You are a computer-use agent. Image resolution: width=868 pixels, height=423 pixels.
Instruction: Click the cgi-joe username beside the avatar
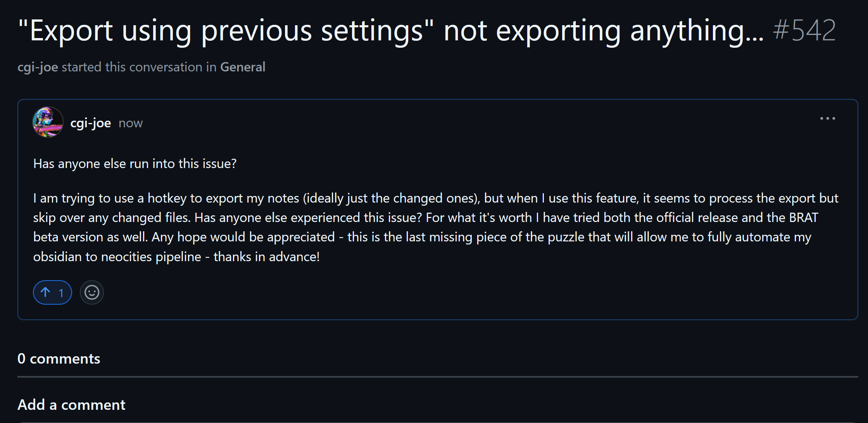pos(90,123)
